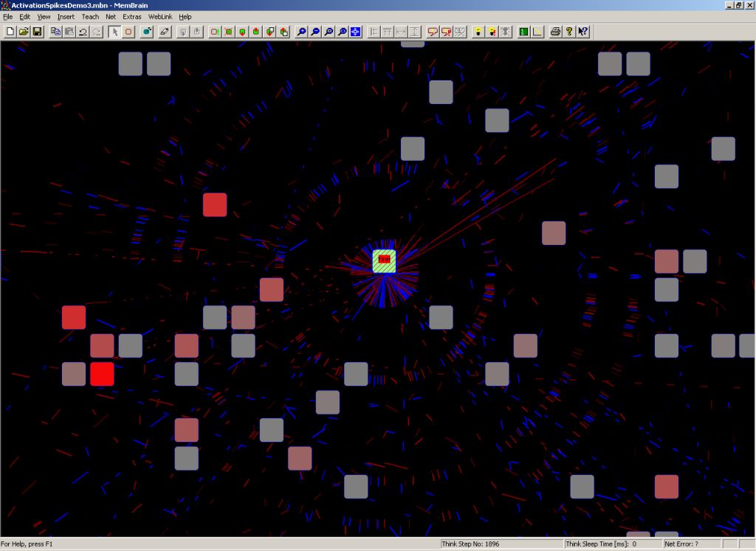This screenshot has width=756, height=551.
Task: Toggle the arrow pointer selection mode
Action: tap(114, 32)
